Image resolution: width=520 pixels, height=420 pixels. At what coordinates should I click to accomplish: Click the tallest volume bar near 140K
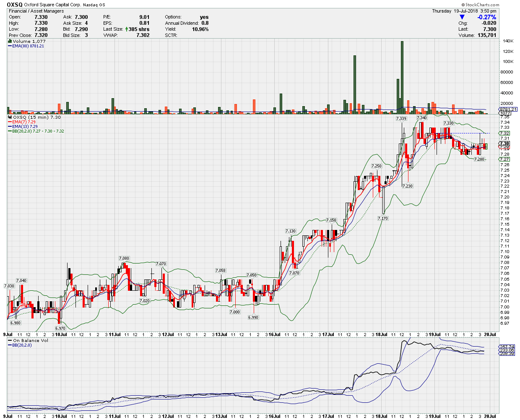402,78
